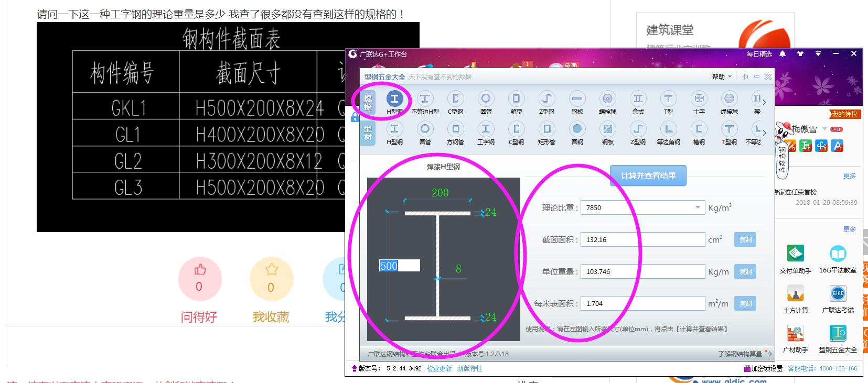Select the 槽钢 icon

(699, 129)
